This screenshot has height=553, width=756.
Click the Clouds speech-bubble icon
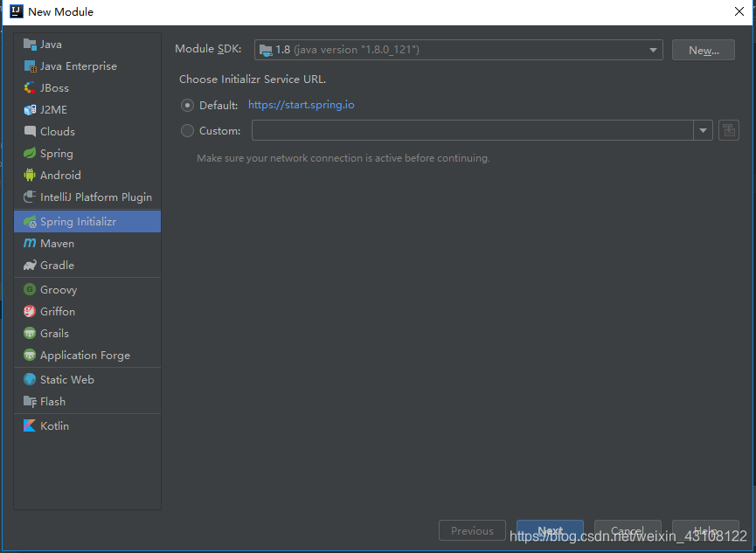30,132
